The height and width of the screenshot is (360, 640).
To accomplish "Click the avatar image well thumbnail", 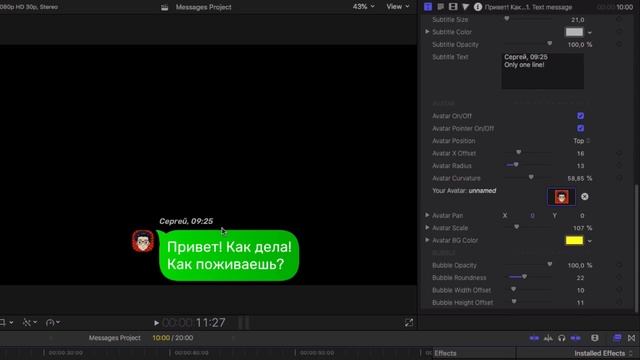I will (561, 197).
